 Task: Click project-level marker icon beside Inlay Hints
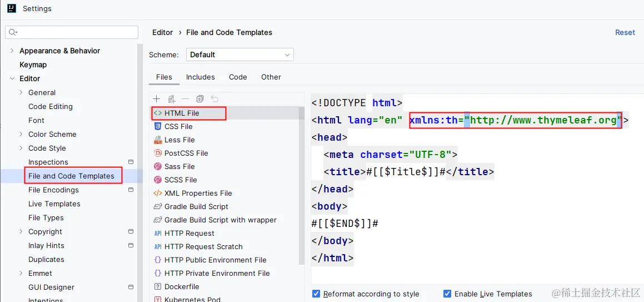point(131,245)
